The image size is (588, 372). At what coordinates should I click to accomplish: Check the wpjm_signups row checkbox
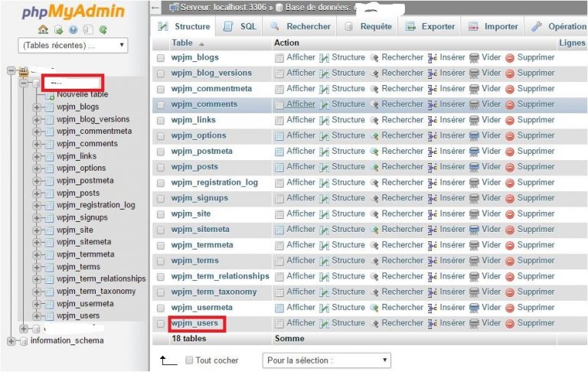161,198
